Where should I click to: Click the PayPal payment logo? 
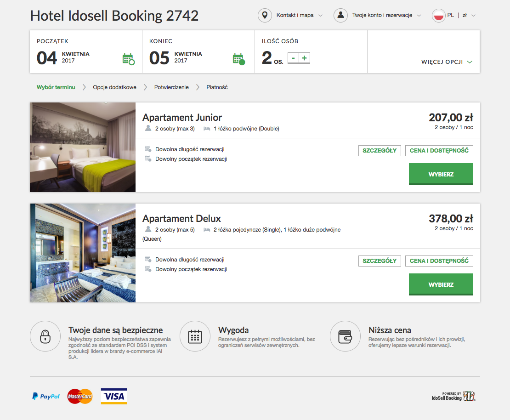(x=46, y=396)
